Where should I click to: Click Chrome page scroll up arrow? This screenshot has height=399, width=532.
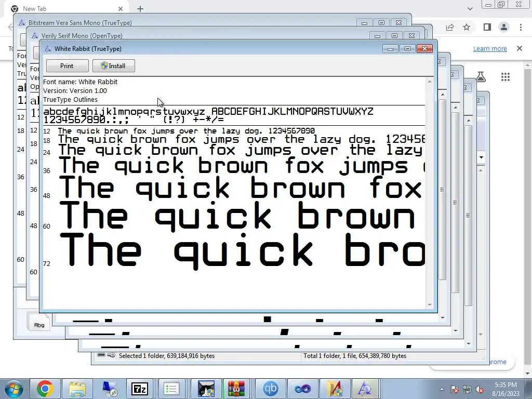pos(528,65)
